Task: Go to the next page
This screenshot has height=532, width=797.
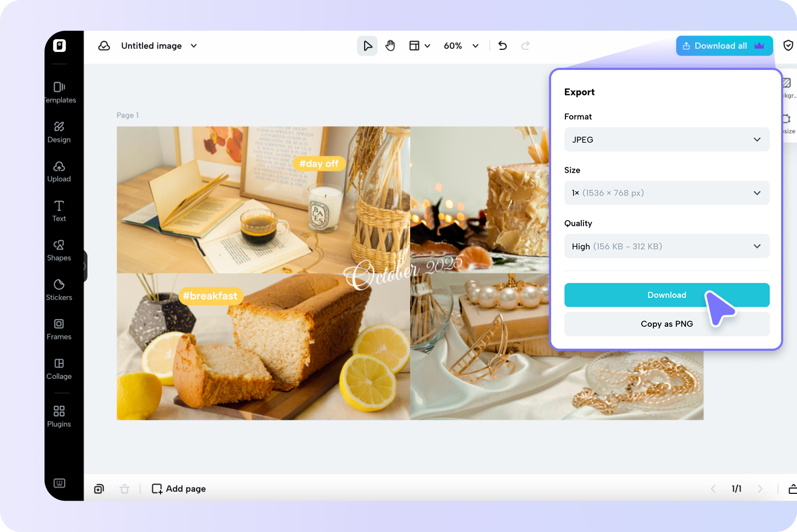Action: pyautogui.click(x=760, y=489)
